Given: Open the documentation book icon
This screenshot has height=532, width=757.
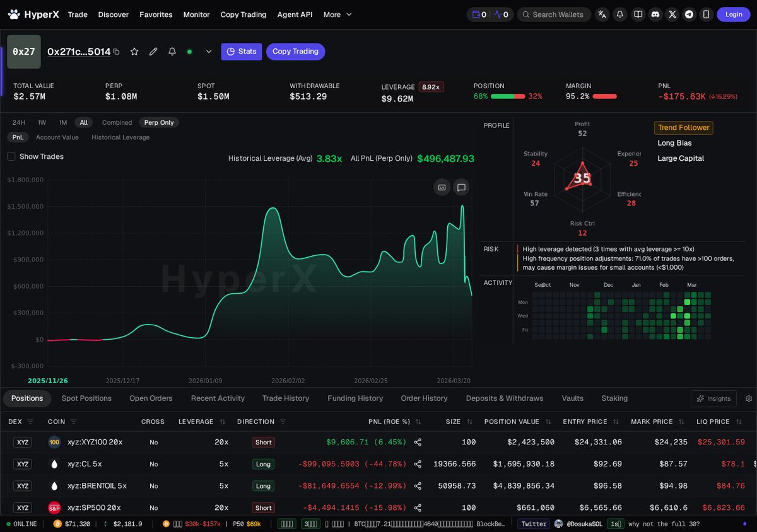Looking at the screenshot, I should pos(638,14).
